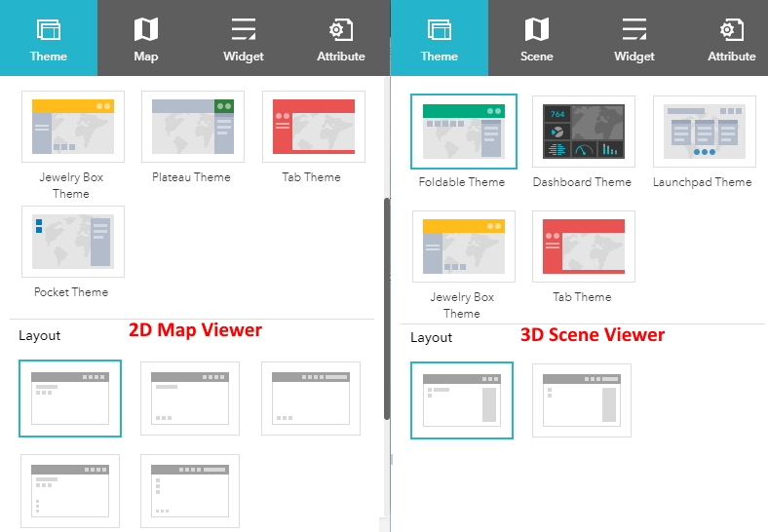This screenshot has height=532, width=768.
Task: Choose the Plateau Theme thumbnail
Action: point(193,127)
